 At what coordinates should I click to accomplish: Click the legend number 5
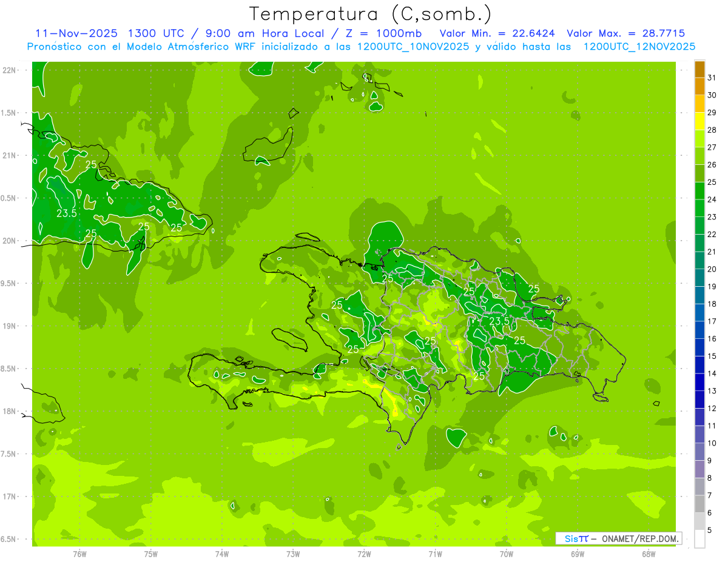(709, 530)
